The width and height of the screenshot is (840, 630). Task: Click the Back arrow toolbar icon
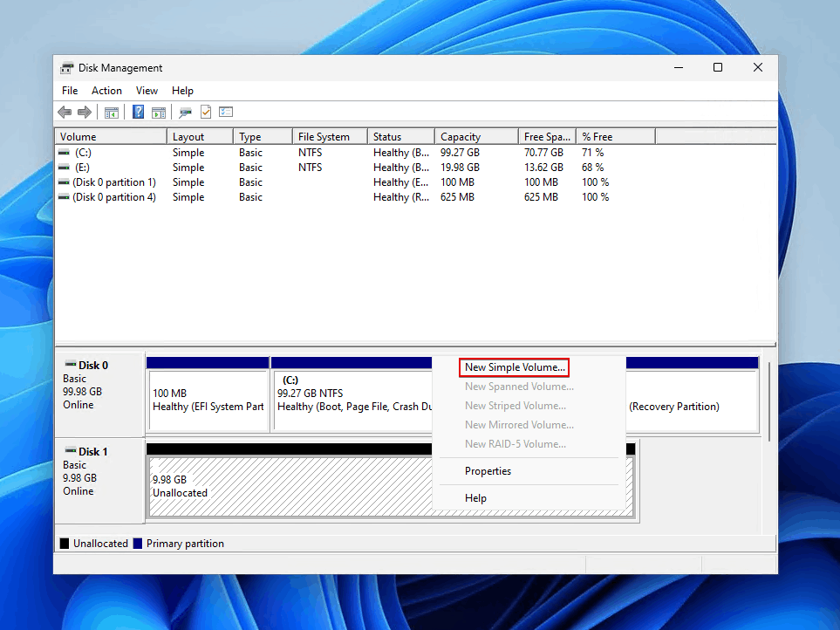(65, 113)
